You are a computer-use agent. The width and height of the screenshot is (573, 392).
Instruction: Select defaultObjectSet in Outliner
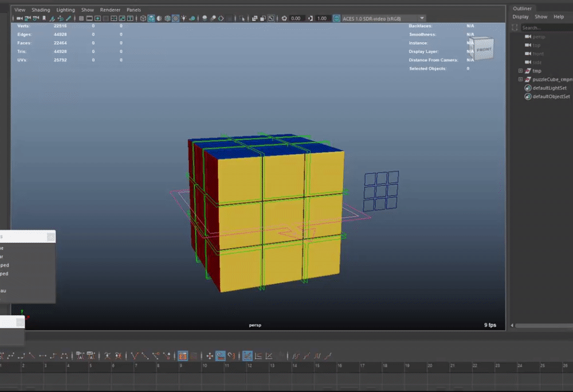(551, 96)
